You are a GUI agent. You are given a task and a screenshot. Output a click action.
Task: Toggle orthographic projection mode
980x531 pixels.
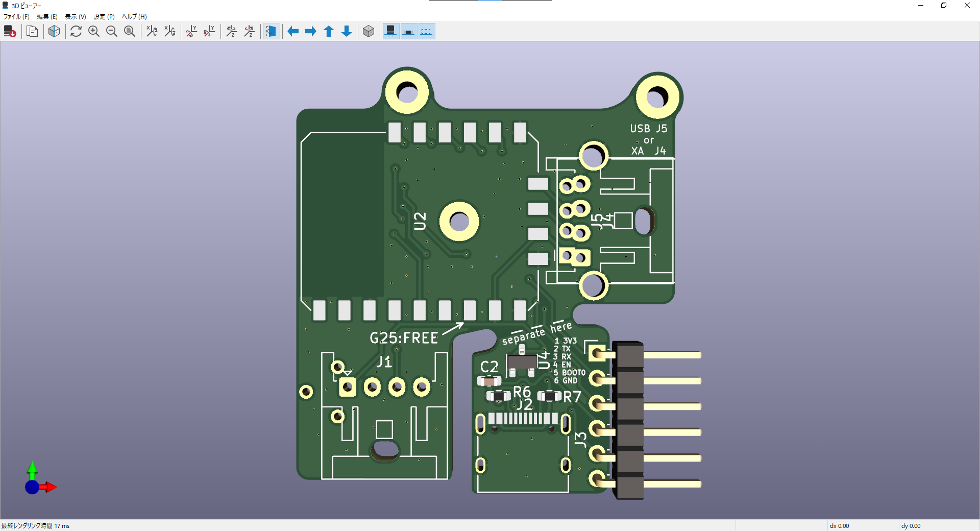[369, 31]
